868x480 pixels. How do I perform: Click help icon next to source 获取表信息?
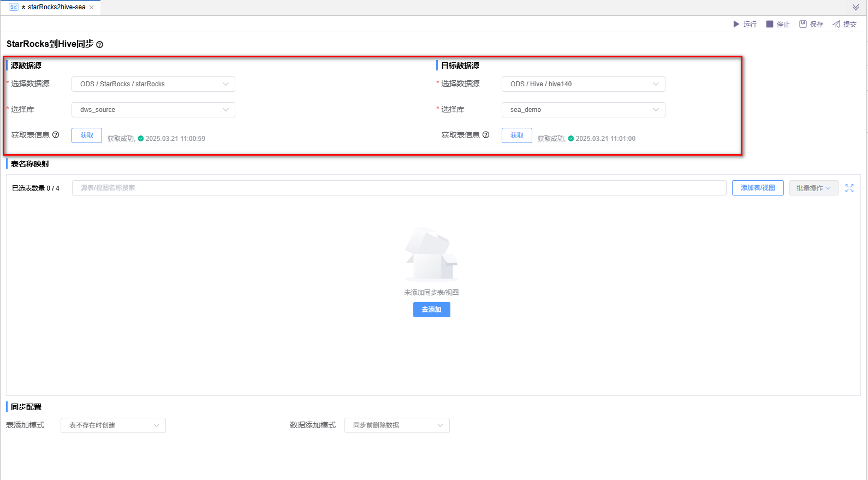pyautogui.click(x=56, y=135)
